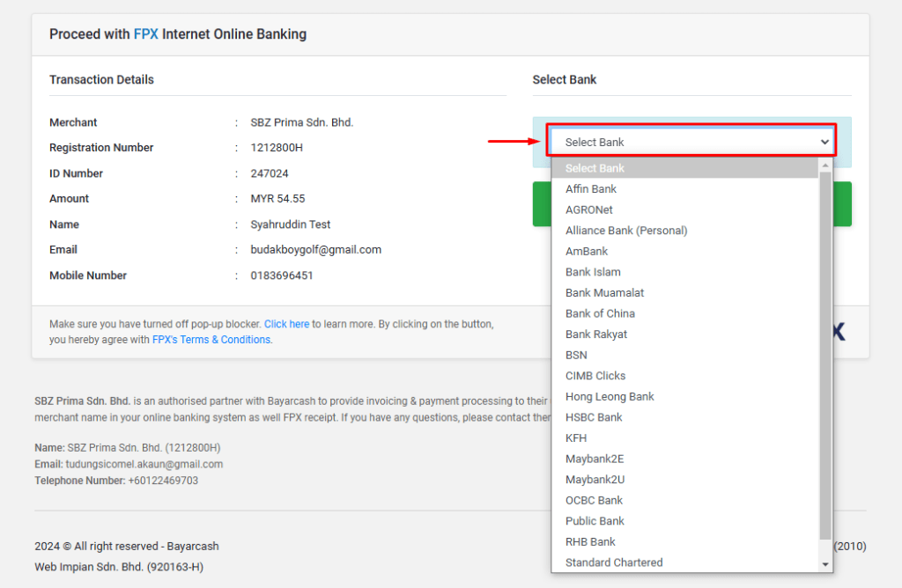Screen dimensions: 902x588
Task: Select Hong Leong Bank option
Action: tap(684, 397)
